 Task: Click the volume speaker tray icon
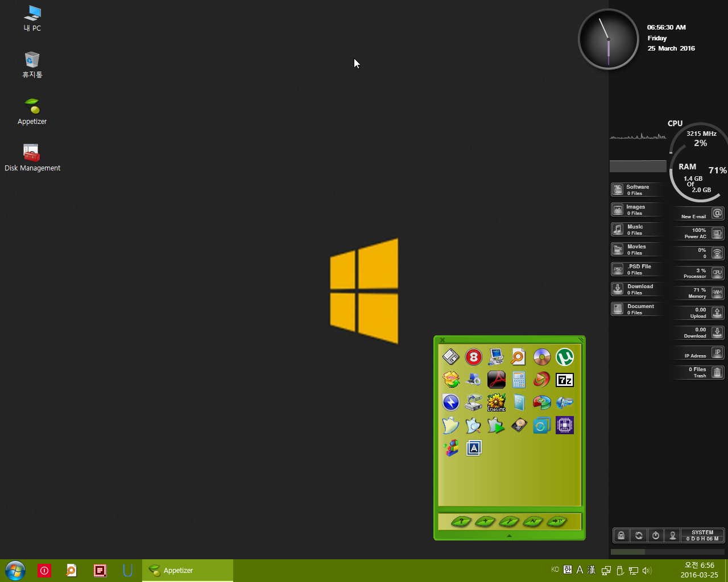point(647,570)
